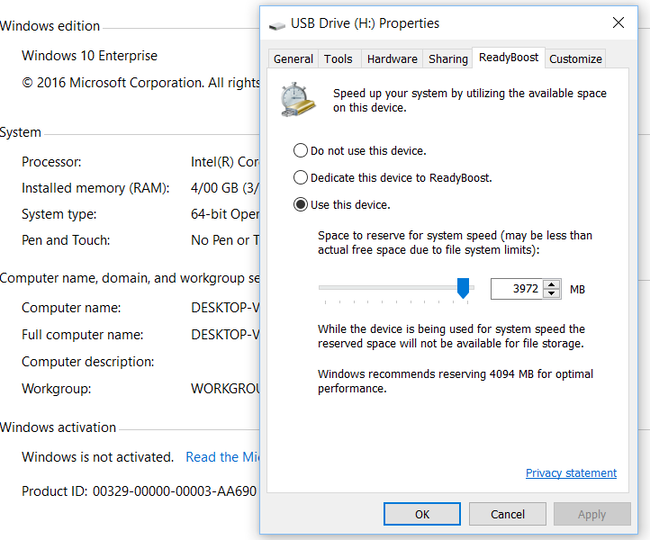Switch to the General tab
The height and width of the screenshot is (540, 650).
tap(293, 59)
